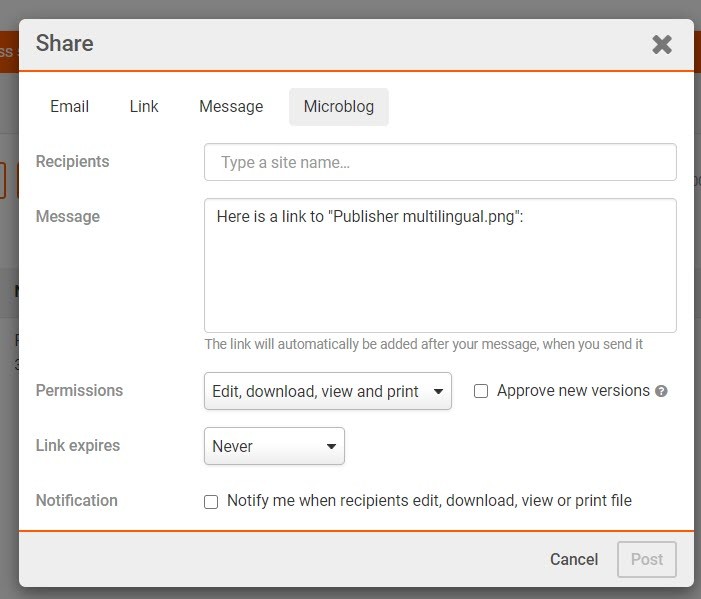
Task: Enable the Approve new versions checkbox
Action: point(481,391)
